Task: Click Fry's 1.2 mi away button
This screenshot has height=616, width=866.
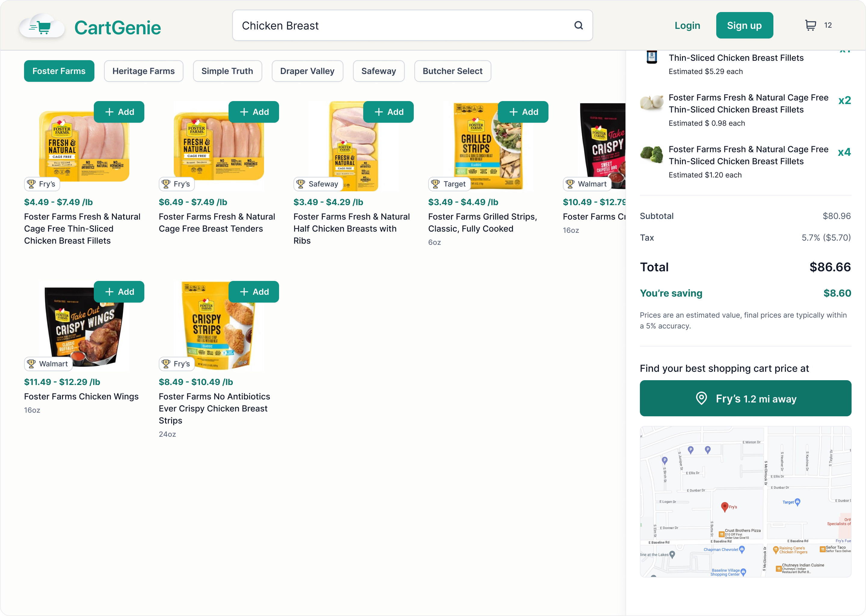Action: point(745,398)
